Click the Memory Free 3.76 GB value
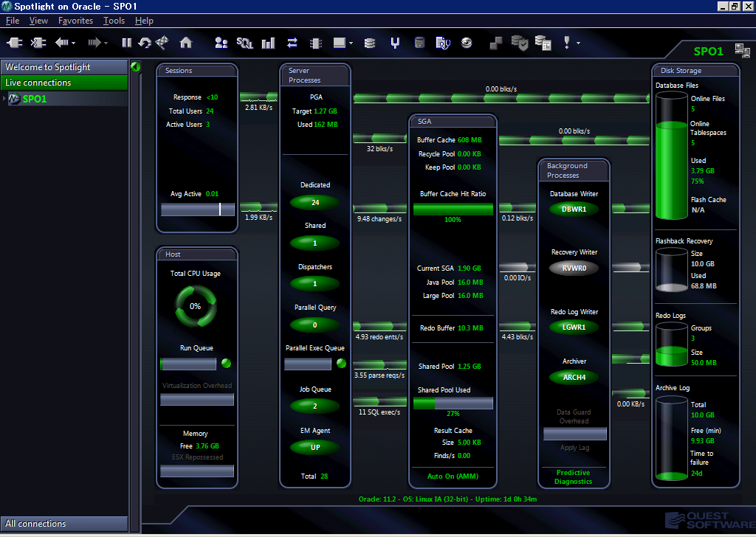This screenshot has width=756, height=537. click(x=207, y=446)
